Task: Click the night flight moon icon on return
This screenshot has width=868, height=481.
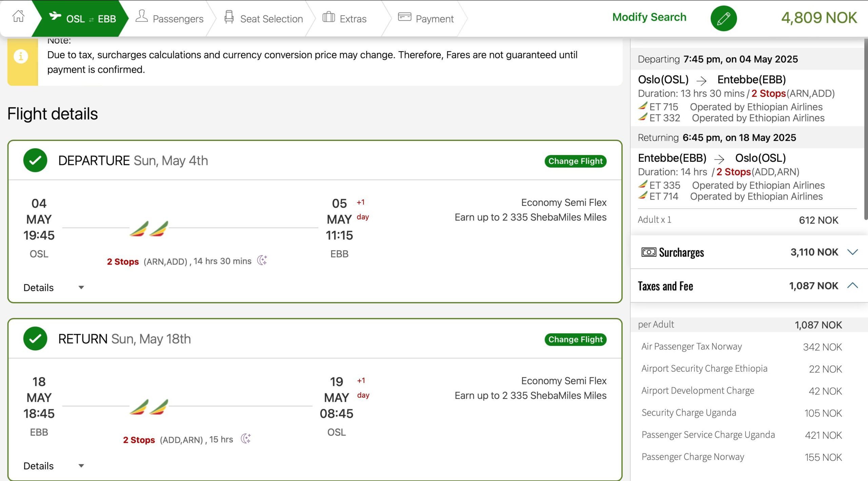Action: 246,439
